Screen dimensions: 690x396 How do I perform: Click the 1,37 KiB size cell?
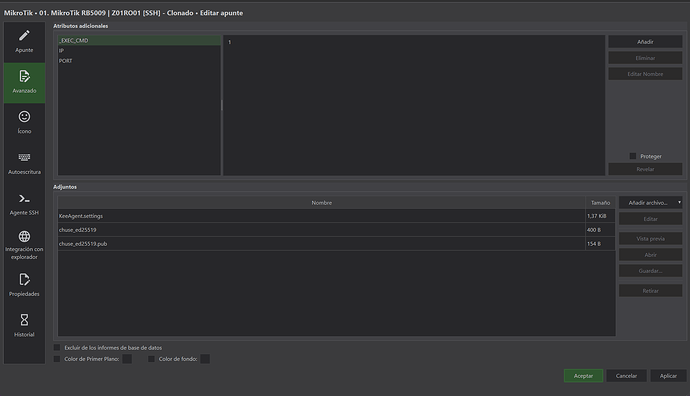(600, 216)
